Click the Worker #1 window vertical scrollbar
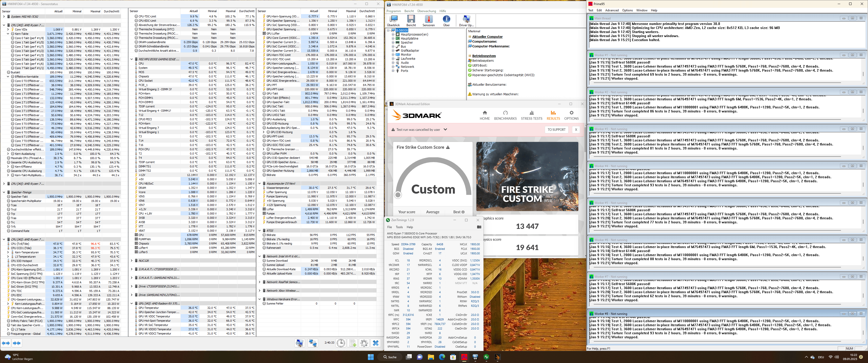The width and height of the screenshot is (868, 363). coord(863,74)
